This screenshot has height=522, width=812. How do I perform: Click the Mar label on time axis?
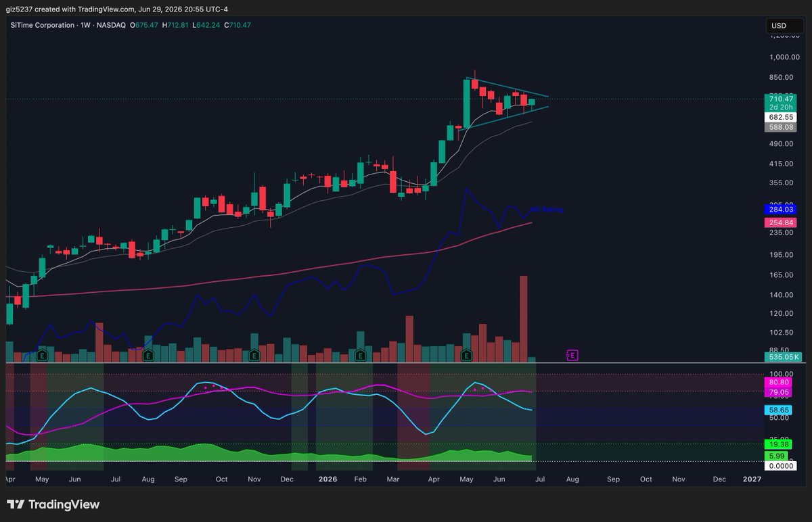(x=393, y=479)
